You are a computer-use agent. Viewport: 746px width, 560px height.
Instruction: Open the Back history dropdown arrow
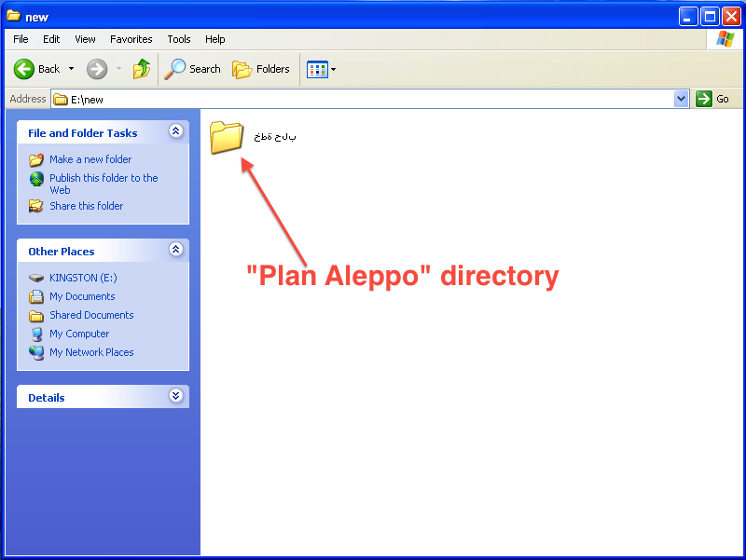click(x=72, y=69)
